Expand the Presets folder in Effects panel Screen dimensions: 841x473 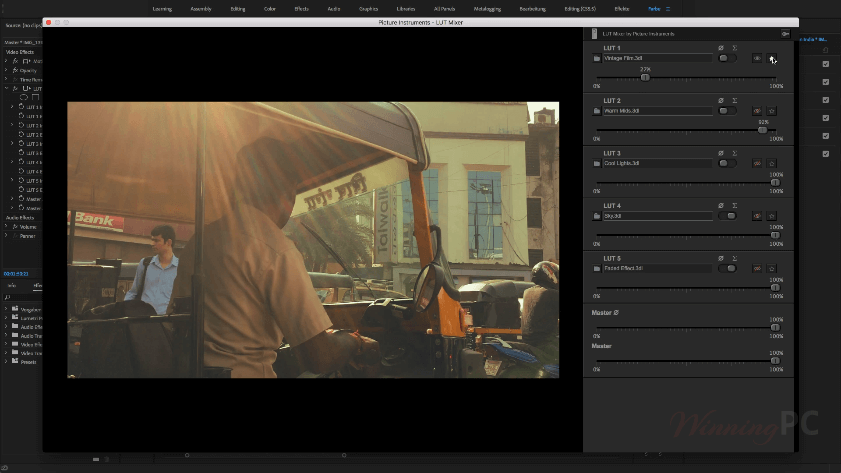[x=6, y=362]
